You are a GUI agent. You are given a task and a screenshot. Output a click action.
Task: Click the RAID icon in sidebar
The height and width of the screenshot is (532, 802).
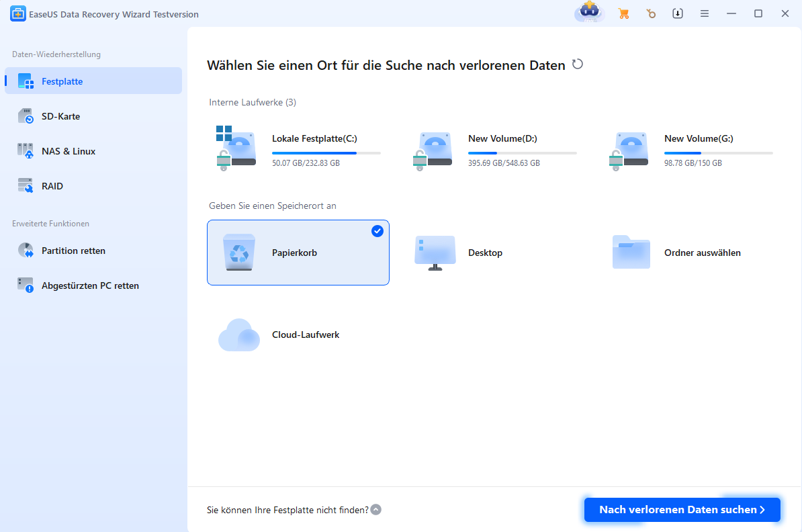(x=26, y=185)
